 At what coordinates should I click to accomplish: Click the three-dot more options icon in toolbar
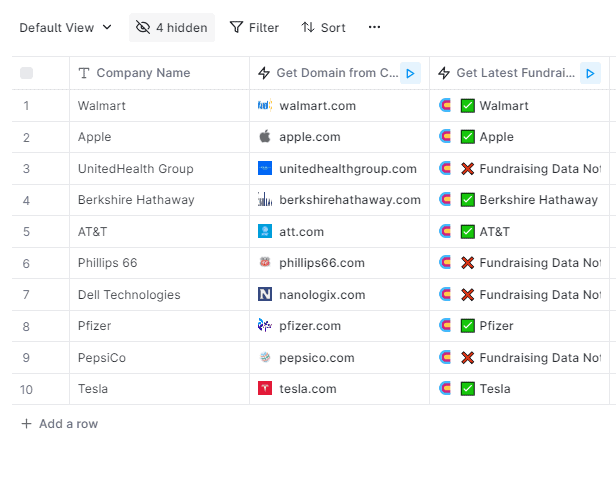pos(374,27)
